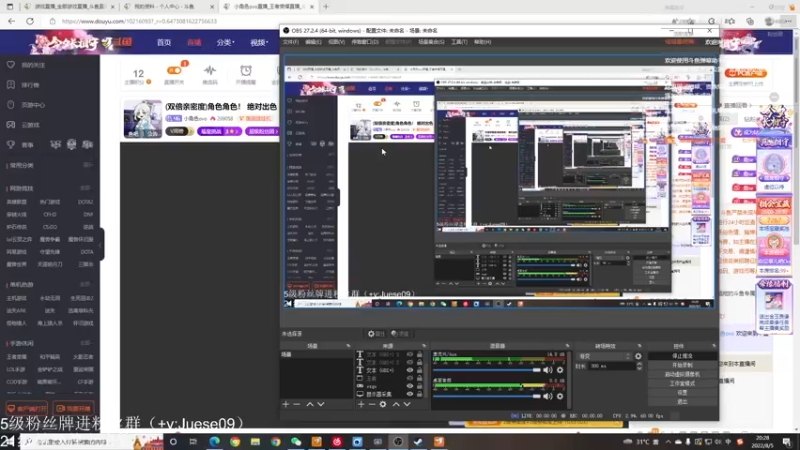Open the 文件(F) menu in OBS
800x450 pixels.
pos(291,42)
